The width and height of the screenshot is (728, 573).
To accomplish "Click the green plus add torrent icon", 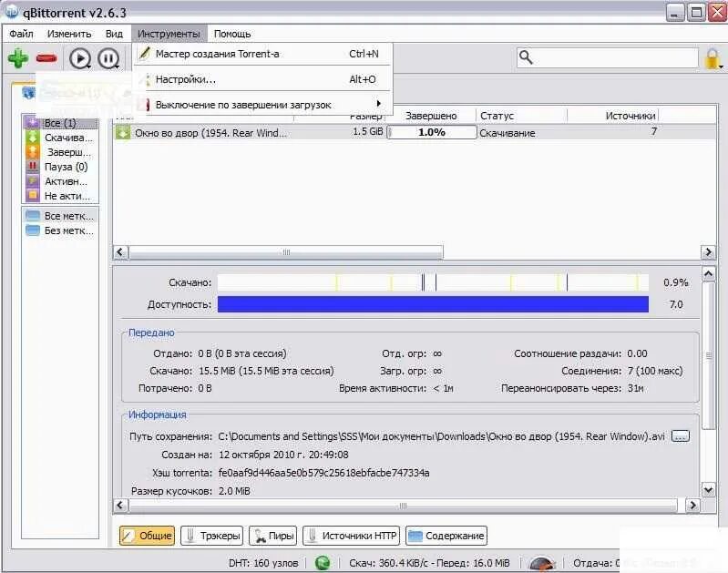I will pos(18,58).
